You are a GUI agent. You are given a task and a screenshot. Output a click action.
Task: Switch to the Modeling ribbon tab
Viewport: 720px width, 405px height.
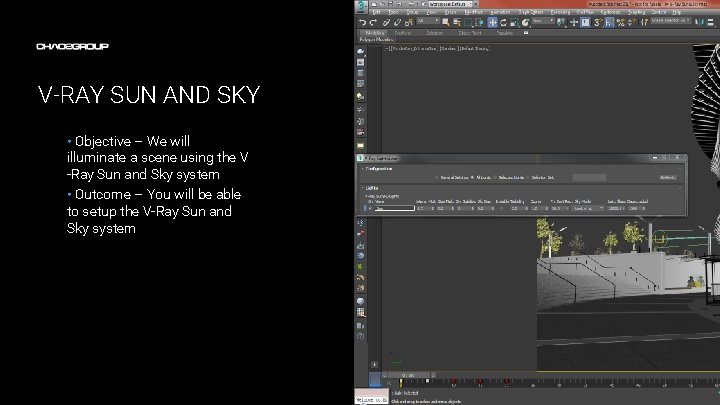point(374,33)
